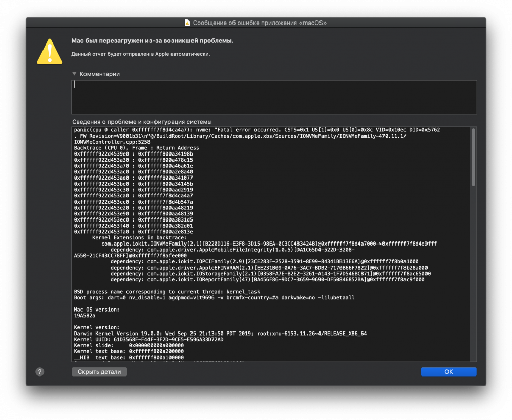Click inside the comments text field

274,97
